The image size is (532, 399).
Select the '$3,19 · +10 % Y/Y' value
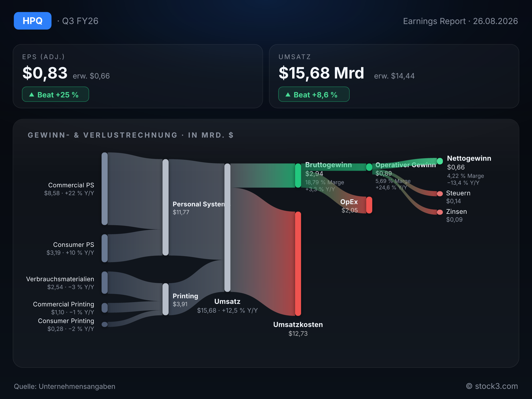pos(70,253)
